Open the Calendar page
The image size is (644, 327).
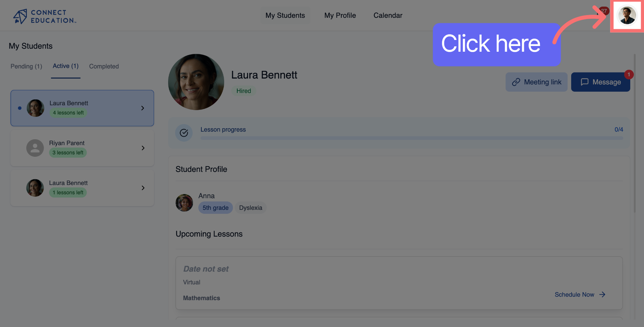pos(388,15)
